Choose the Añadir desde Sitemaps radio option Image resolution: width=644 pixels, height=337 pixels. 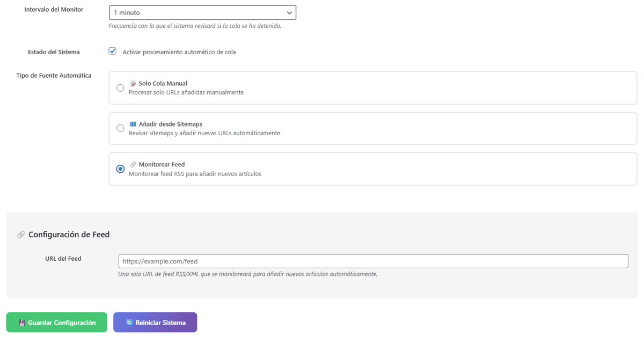[x=120, y=128]
